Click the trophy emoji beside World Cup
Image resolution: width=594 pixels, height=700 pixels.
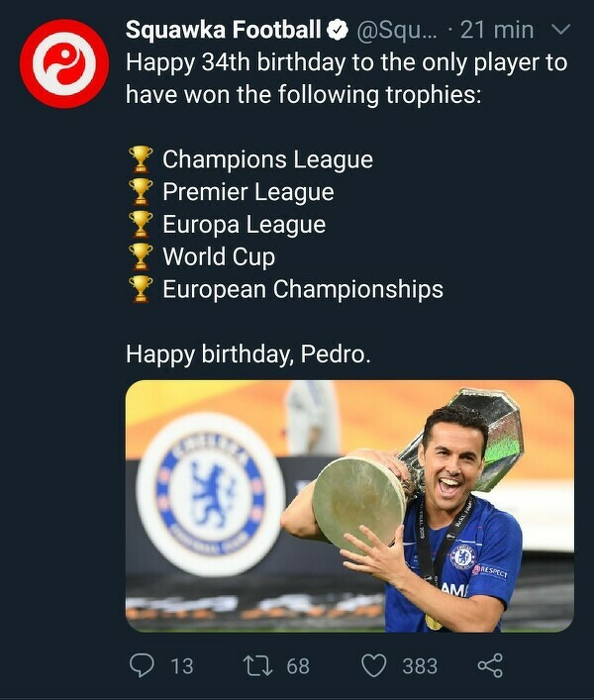[141, 256]
